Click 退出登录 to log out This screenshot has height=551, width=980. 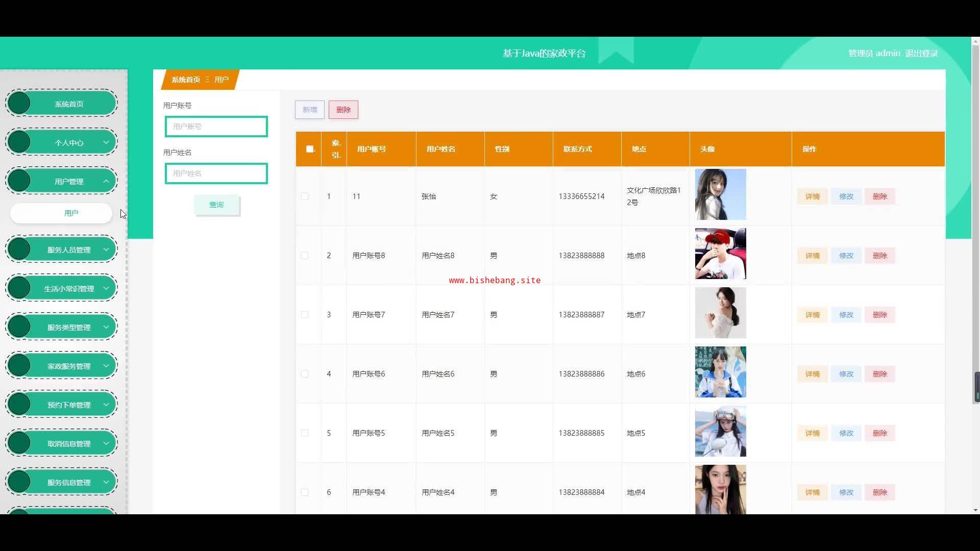[921, 53]
